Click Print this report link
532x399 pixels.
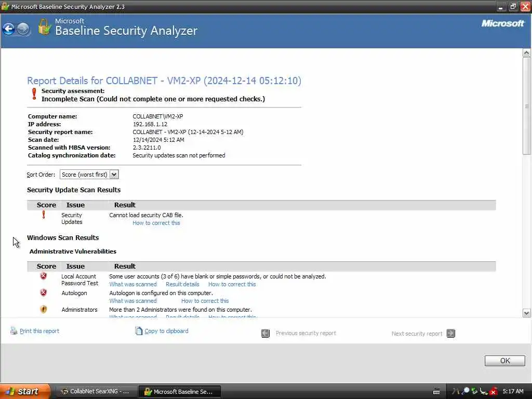[x=39, y=331]
